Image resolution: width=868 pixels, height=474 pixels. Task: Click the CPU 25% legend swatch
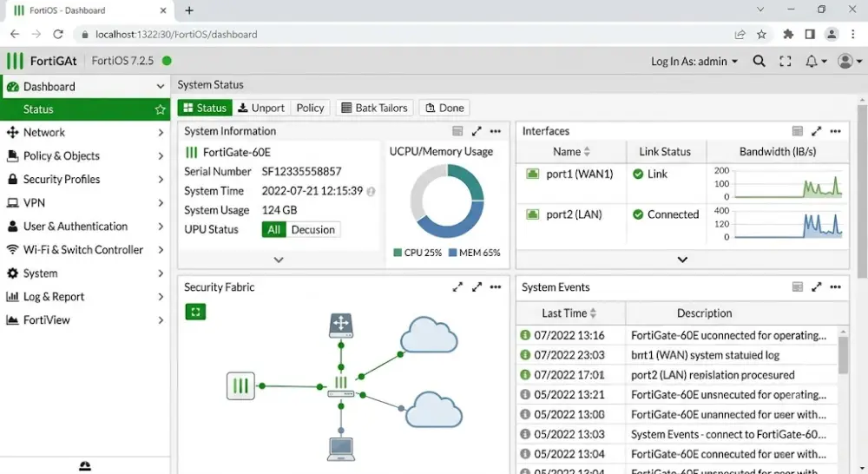[x=398, y=253]
